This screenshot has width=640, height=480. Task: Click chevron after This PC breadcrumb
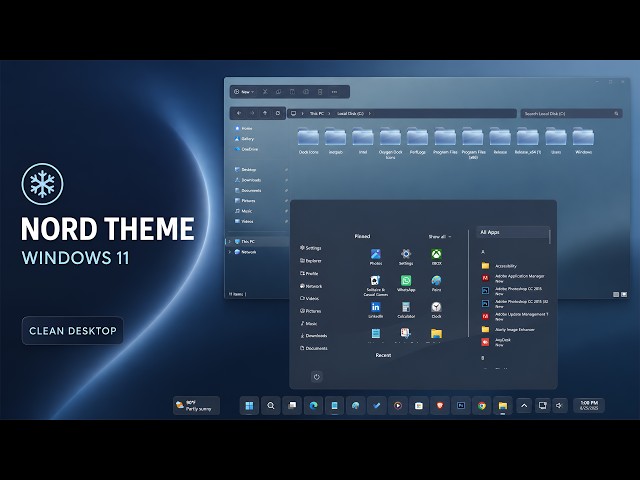tap(329, 113)
